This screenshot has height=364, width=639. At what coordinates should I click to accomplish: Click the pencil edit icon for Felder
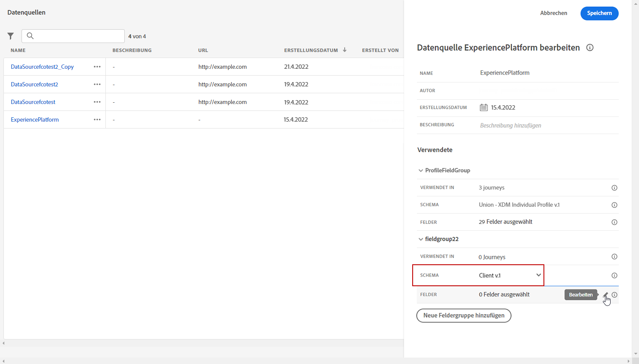605,295
